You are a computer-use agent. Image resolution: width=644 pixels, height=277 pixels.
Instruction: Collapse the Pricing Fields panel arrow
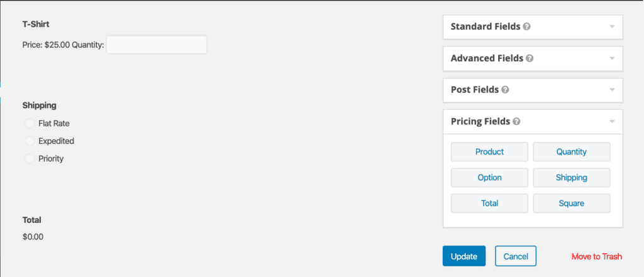click(x=612, y=121)
